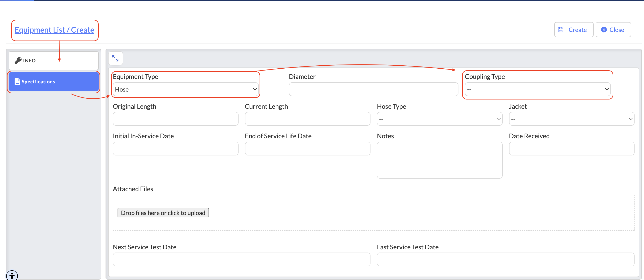Click the Diameter input field

pos(373,89)
